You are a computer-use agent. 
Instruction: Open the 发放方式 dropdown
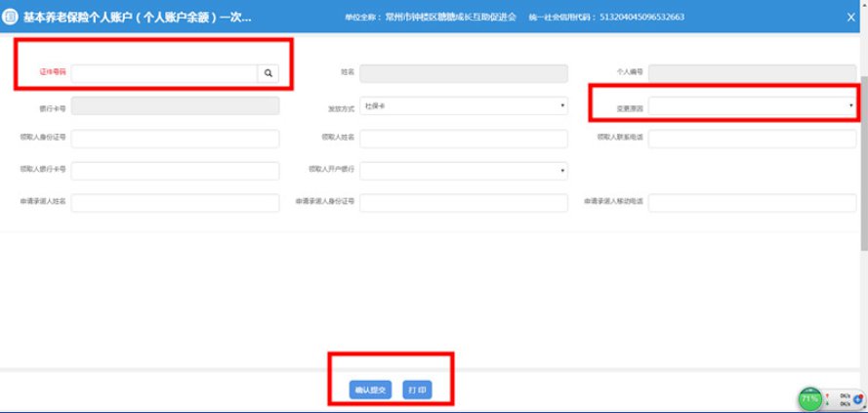click(x=464, y=105)
